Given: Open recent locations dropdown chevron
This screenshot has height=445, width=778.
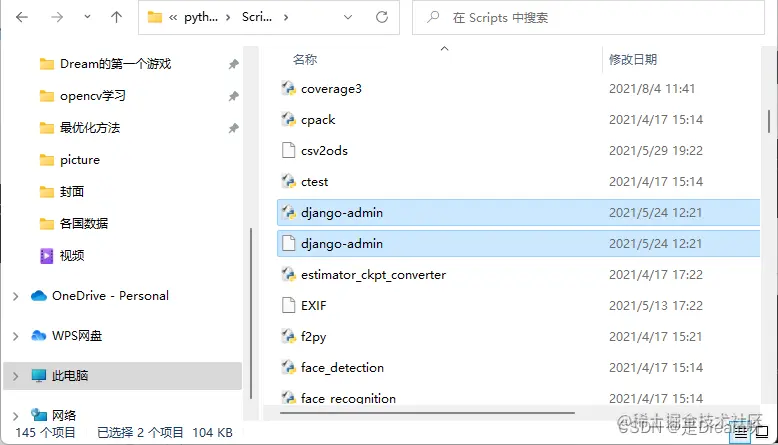Looking at the screenshot, I should pyautogui.click(x=87, y=17).
